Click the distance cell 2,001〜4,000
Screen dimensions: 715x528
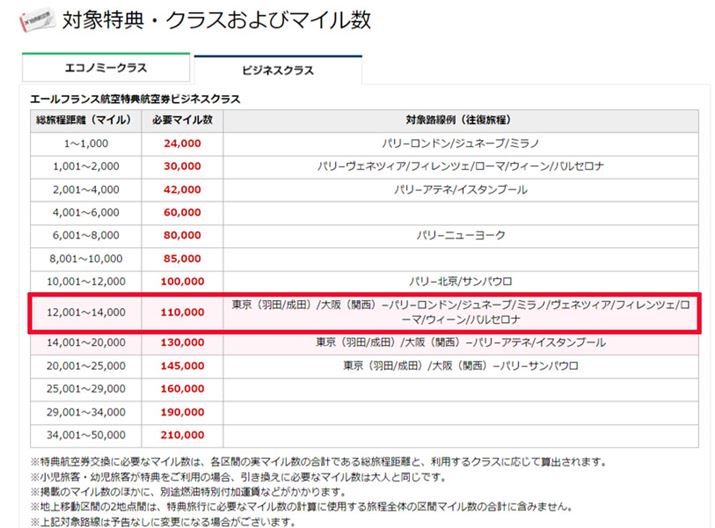[x=86, y=190]
